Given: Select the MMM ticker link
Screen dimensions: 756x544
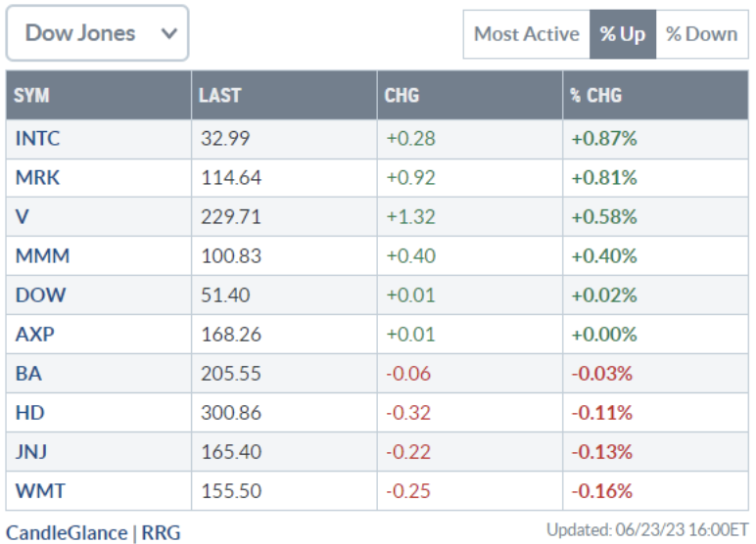Looking at the screenshot, I should (x=42, y=256).
